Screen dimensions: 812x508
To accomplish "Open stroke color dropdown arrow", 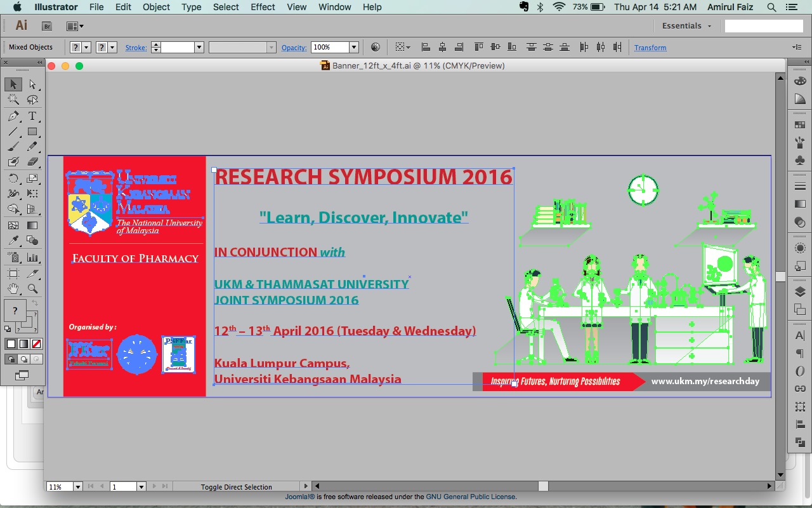I will [113, 48].
